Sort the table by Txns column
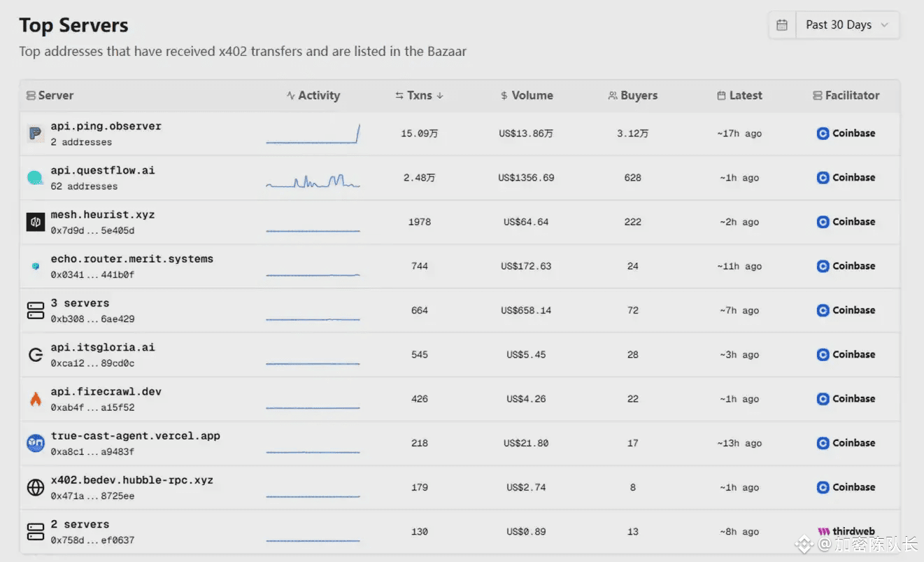The width and height of the screenshot is (924, 562). coord(419,95)
